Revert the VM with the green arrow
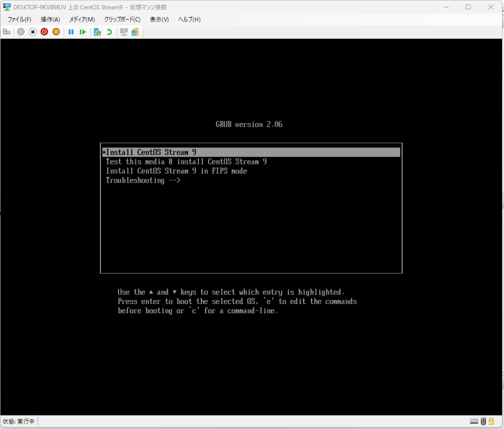The width and height of the screenshot is (504, 429). pyautogui.click(x=109, y=32)
